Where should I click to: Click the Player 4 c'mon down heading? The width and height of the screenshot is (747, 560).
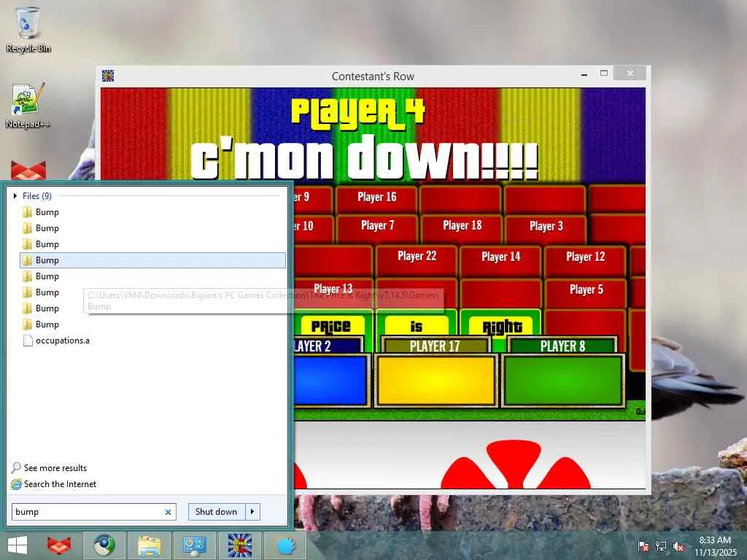tap(365, 139)
